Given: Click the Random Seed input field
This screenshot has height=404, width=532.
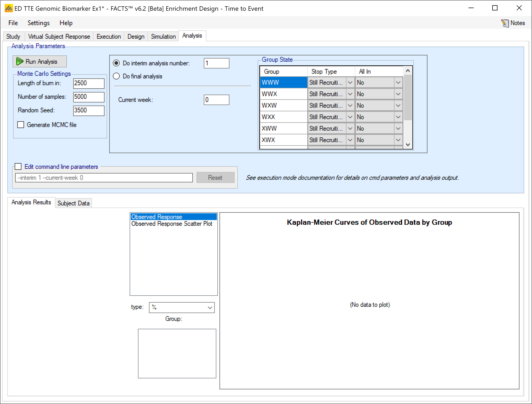Looking at the screenshot, I should pyautogui.click(x=89, y=110).
